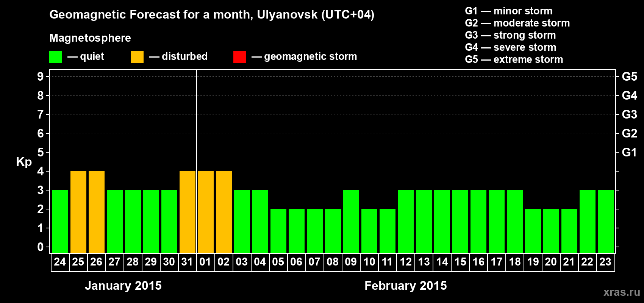The image size is (644, 303).
Task: Click the 'G5 — extreme storm' legend line
Action: 514,59
